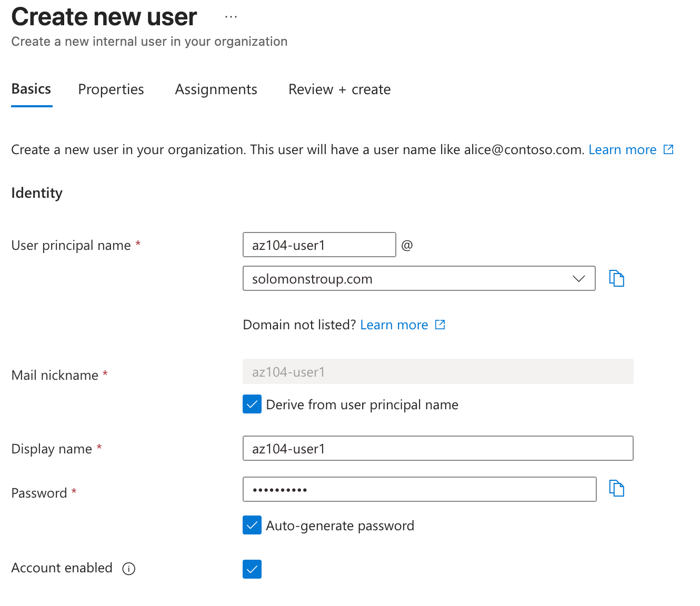This screenshot has width=700, height=606.
Task: Open the solomonstroup.com domain selector
Action: tap(419, 278)
